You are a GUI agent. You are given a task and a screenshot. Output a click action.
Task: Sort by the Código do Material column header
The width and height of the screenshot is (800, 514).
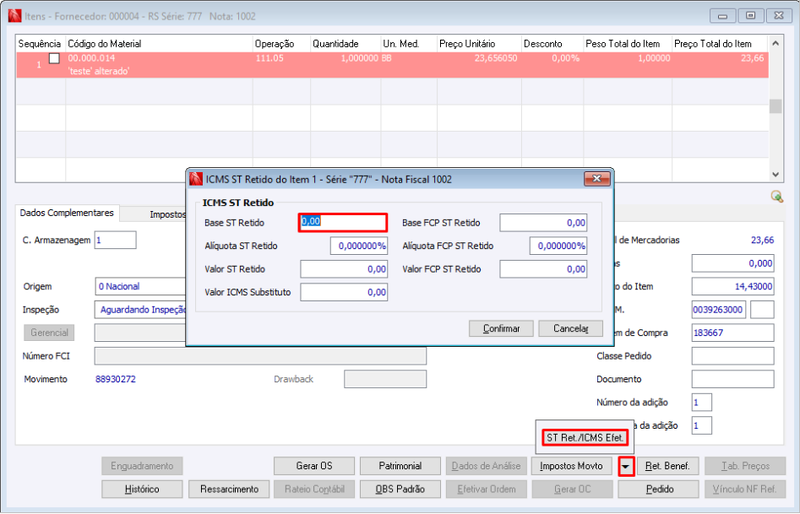[x=159, y=44]
